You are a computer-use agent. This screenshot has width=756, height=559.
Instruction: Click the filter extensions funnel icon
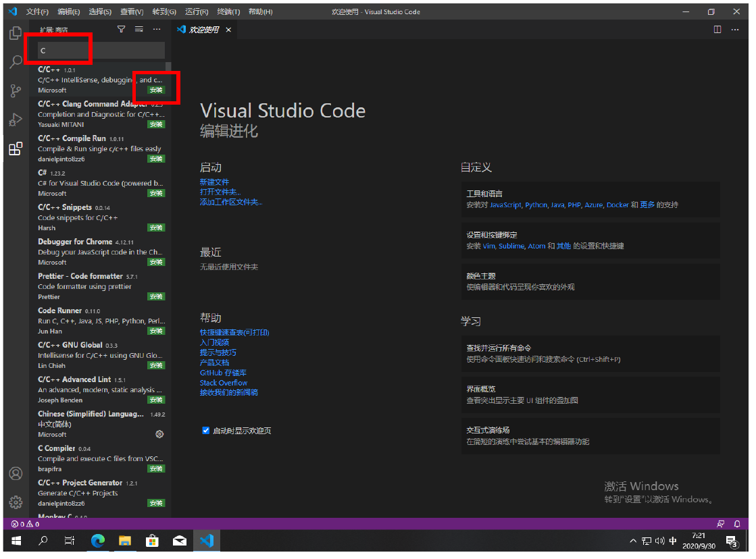pyautogui.click(x=122, y=30)
